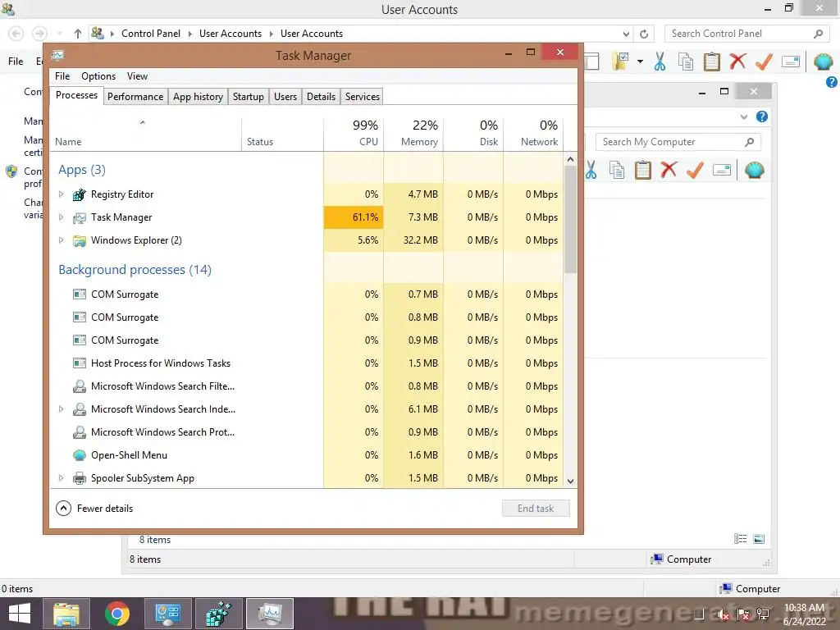Expand the Spooler SubSystem App group
This screenshot has height=630, width=840.
pyautogui.click(x=61, y=478)
